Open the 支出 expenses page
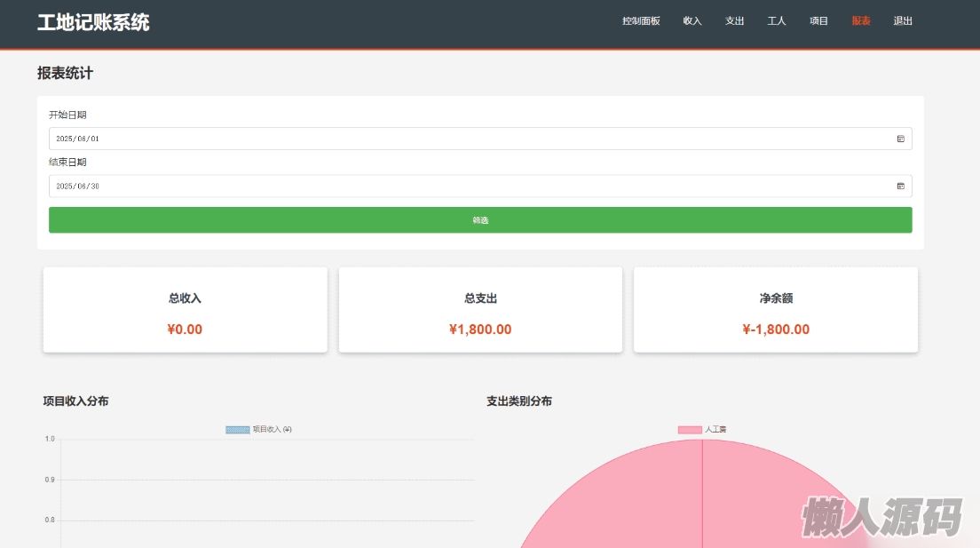The width and height of the screenshot is (980, 548). point(735,21)
